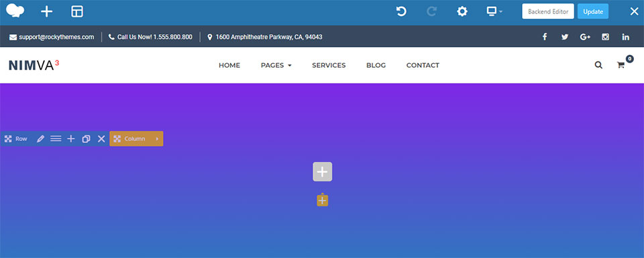
Task: Delete the row with X icon
Action: pos(101,138)
